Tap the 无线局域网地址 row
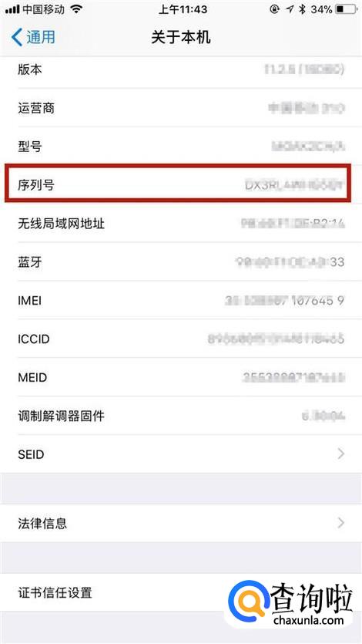362x644 pixels. pyautogui.click(x=181, y=223)
